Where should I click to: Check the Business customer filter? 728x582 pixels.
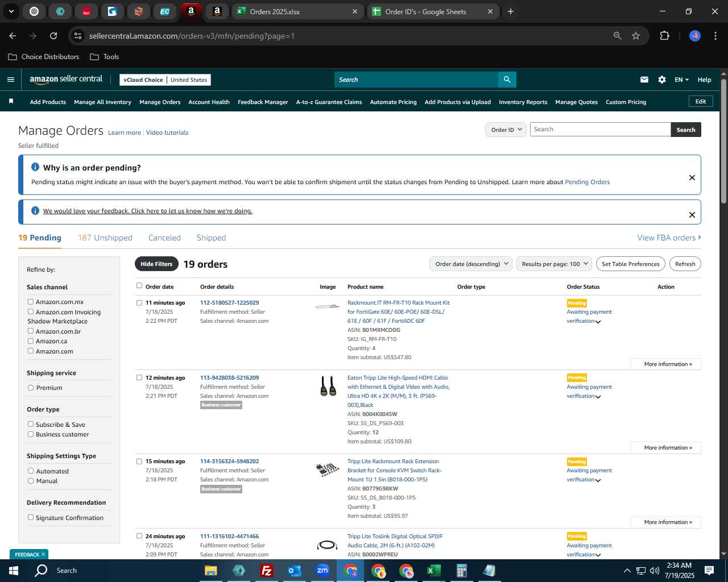click(x=31, y=434)
